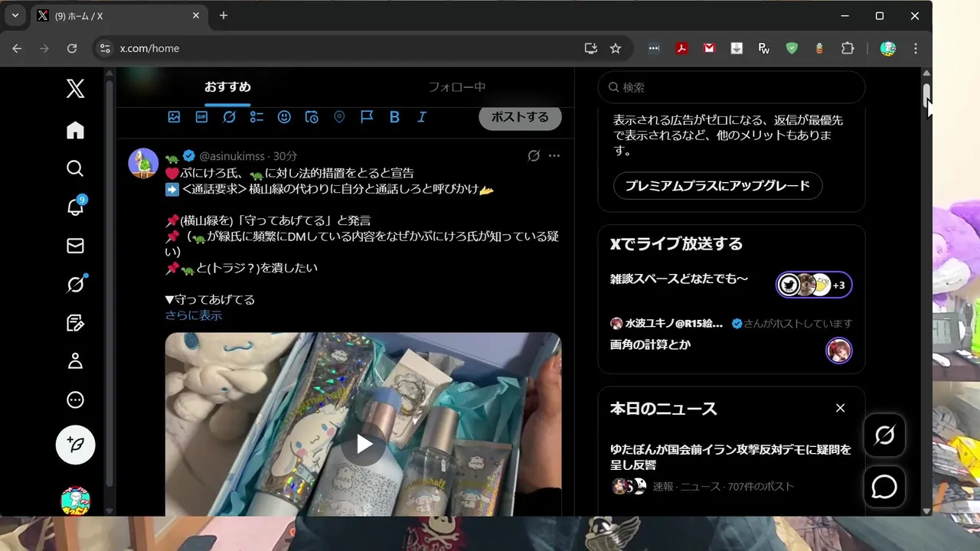This screenshot has width=980, height=551.
Task: Close the (9) ホーム / X tab
Action: pyautogui.click(x=196, y=15)
